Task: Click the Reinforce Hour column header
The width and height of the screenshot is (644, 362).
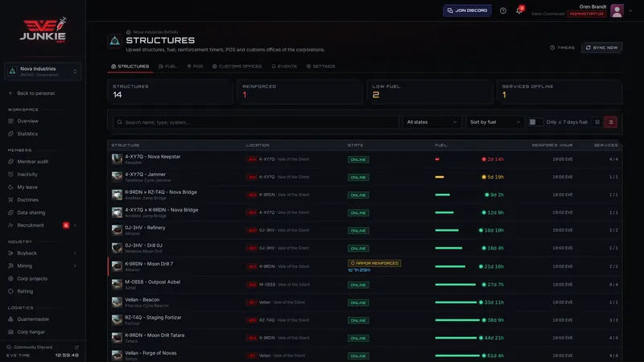Action: click(x=551, y=146)
